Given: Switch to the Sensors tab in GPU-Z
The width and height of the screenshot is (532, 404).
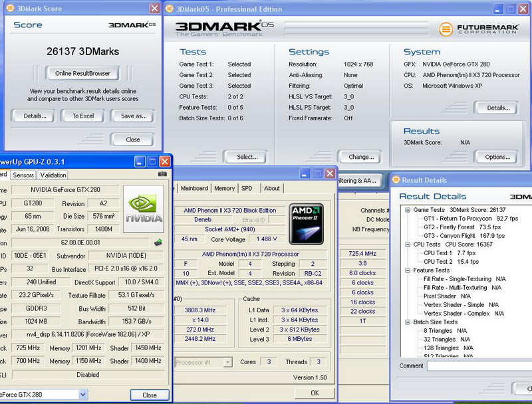Looking at the screenshot, I should point(23,175).
